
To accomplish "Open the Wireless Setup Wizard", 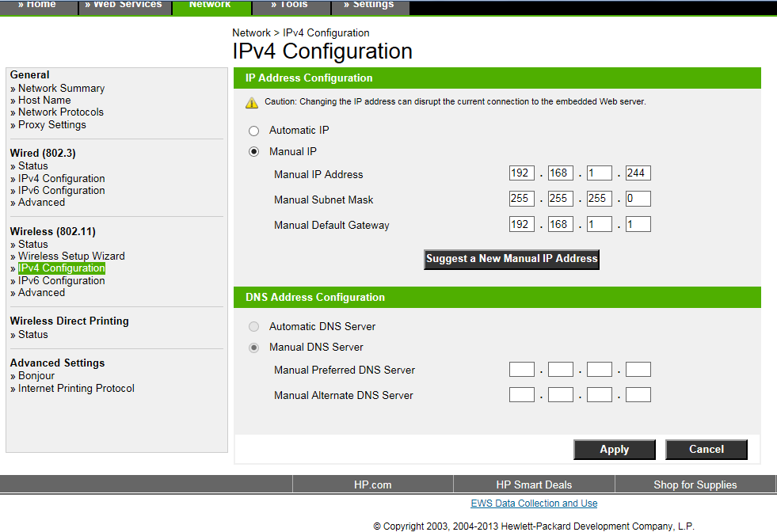I will coord(71,256).
